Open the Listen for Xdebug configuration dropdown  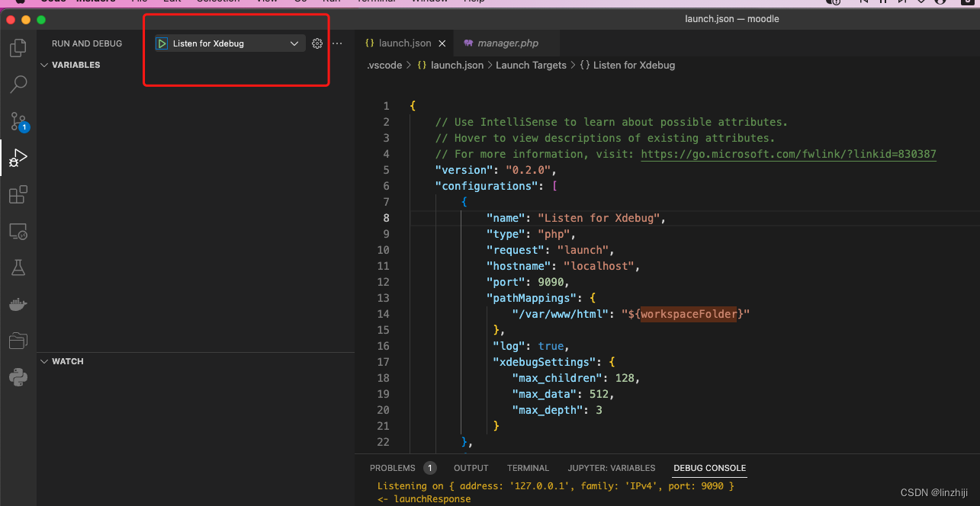pos(294,43)
